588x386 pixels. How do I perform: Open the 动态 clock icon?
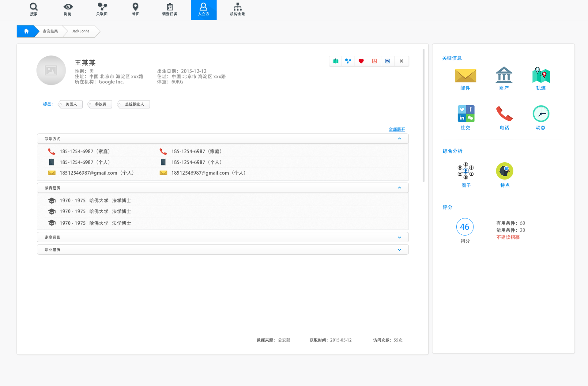(x=541, y=114)
